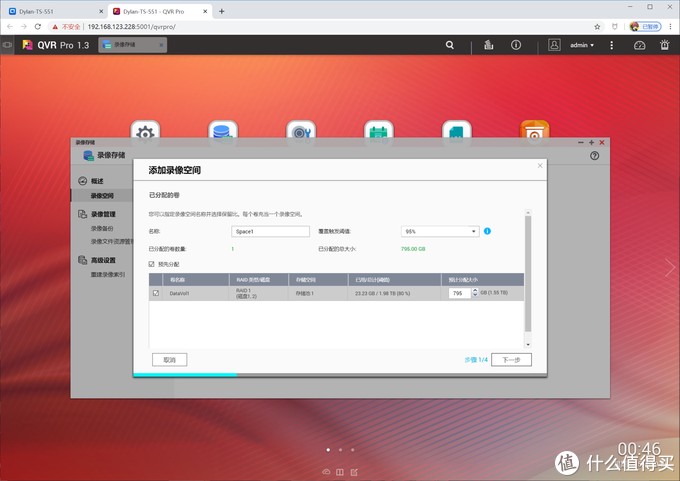Open the help question mark in recording storage window
The width and height of the screenshot is (680, 481).
(594, 156)
